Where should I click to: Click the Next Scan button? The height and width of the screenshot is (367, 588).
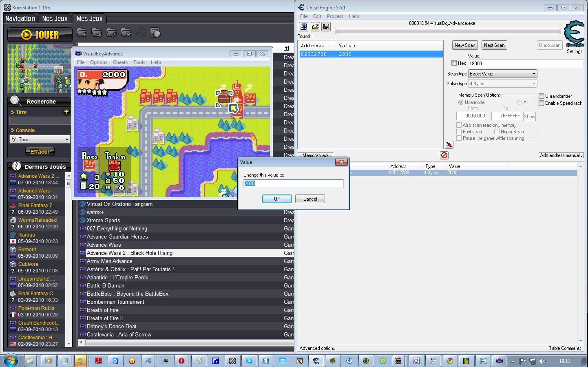coord(494,45)
